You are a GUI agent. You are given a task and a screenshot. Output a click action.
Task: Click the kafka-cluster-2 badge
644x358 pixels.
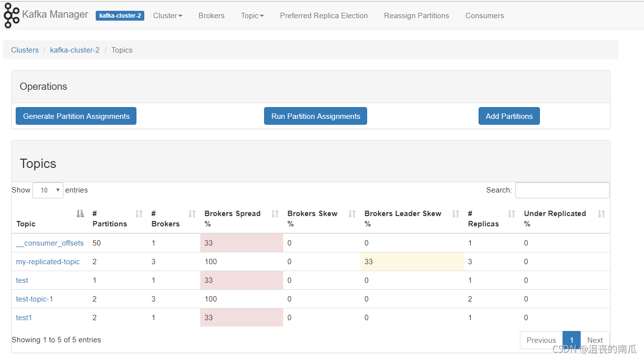click(x=120, y=16)
